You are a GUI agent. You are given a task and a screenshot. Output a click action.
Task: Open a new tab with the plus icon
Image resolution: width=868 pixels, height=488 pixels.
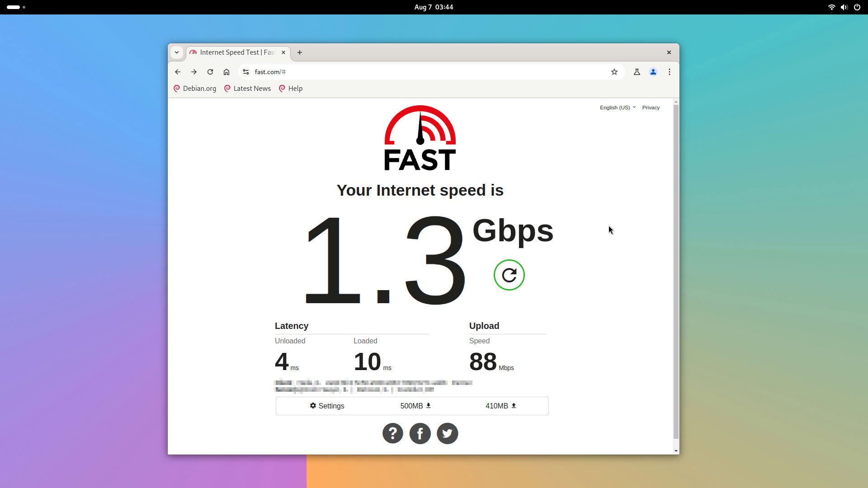[300, 52]
